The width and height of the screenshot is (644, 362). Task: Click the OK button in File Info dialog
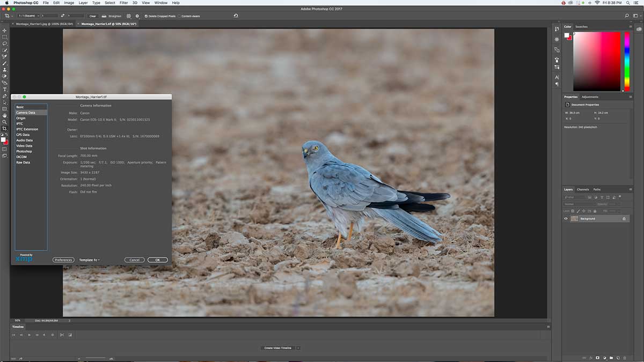pyautogui.click(x=157, y=260)
